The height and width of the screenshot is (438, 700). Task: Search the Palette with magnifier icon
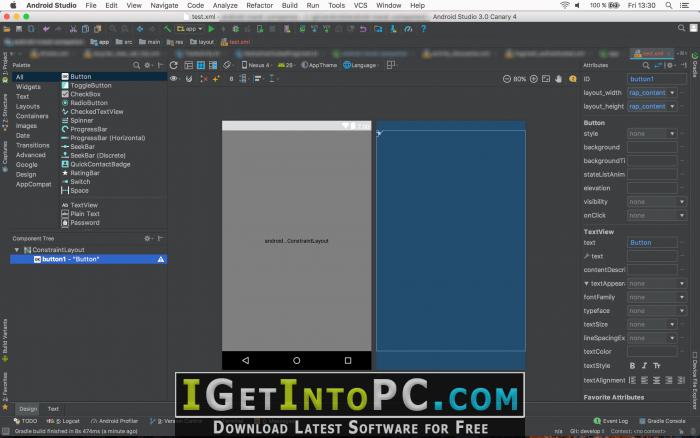point(136,65)
